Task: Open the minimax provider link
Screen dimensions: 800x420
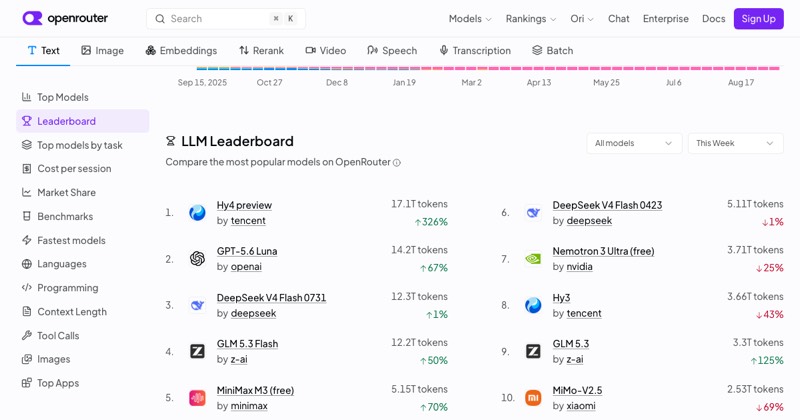Action: pyautogui.click(x=249, y=406)
